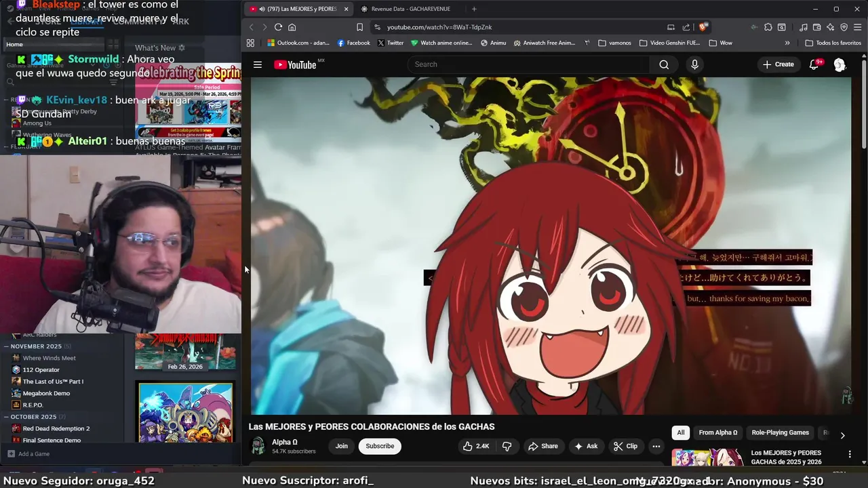The height and width of the screenshot is (488, 868).
Task: Open Brave VPN shield icon
Action: [x=844, y=27]
